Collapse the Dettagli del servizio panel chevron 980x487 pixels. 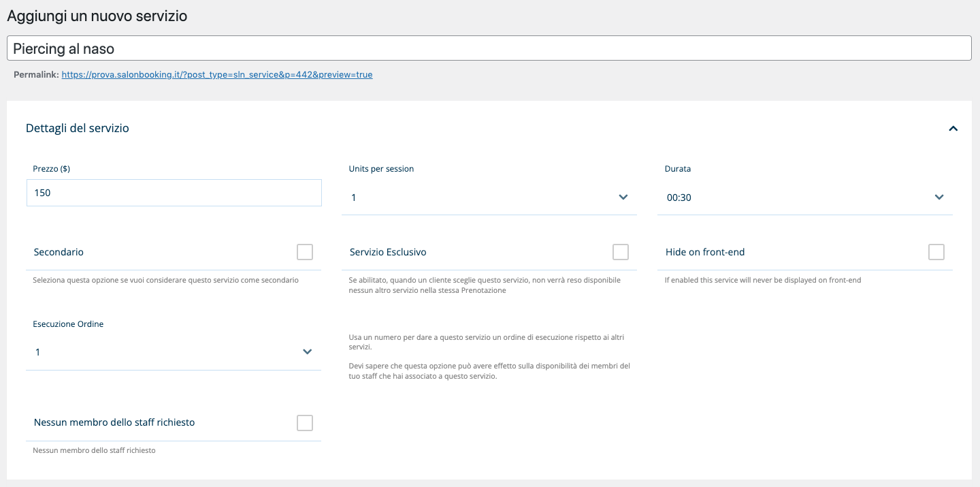click(953, 128)
